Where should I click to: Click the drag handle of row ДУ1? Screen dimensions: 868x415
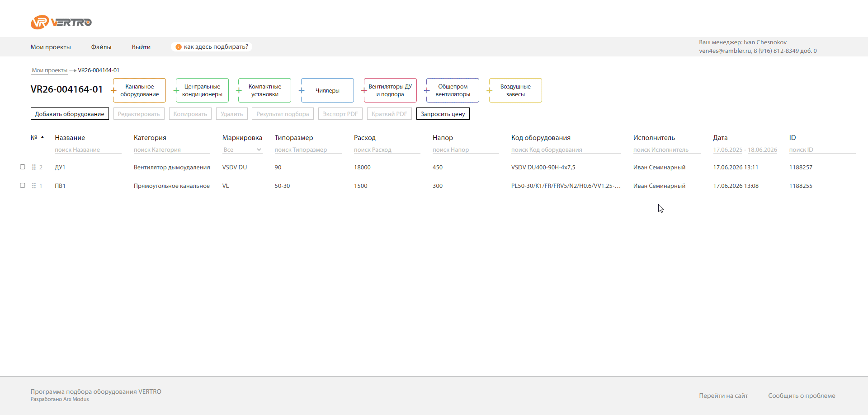point(34,167)
